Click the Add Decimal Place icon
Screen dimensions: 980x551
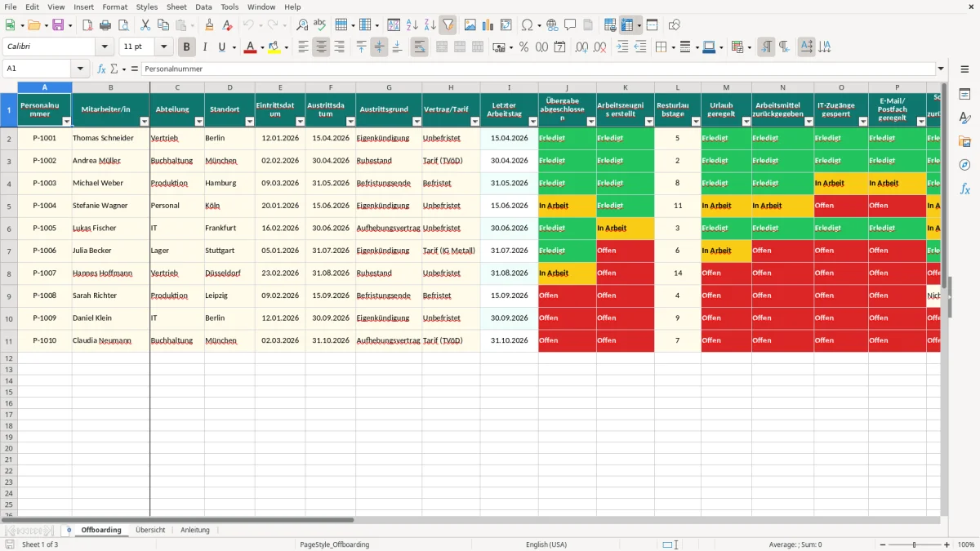581,47
